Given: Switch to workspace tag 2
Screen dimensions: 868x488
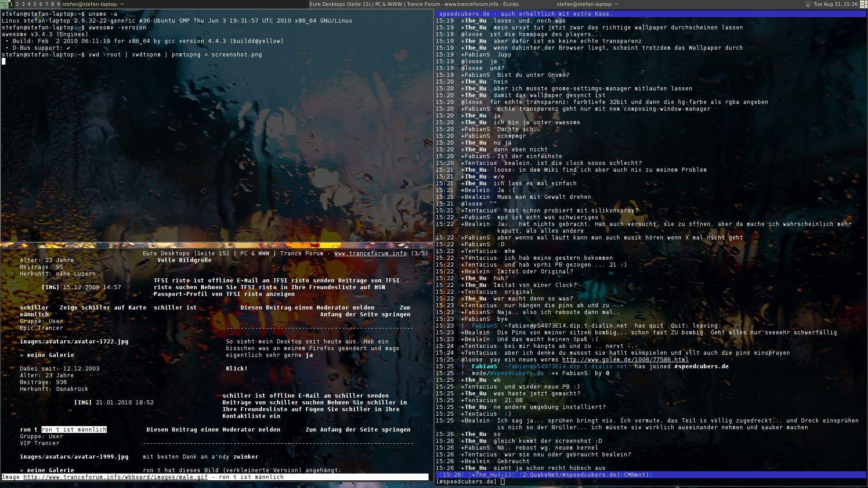Looking at the screenshot, I should click(x=17, y=4).
